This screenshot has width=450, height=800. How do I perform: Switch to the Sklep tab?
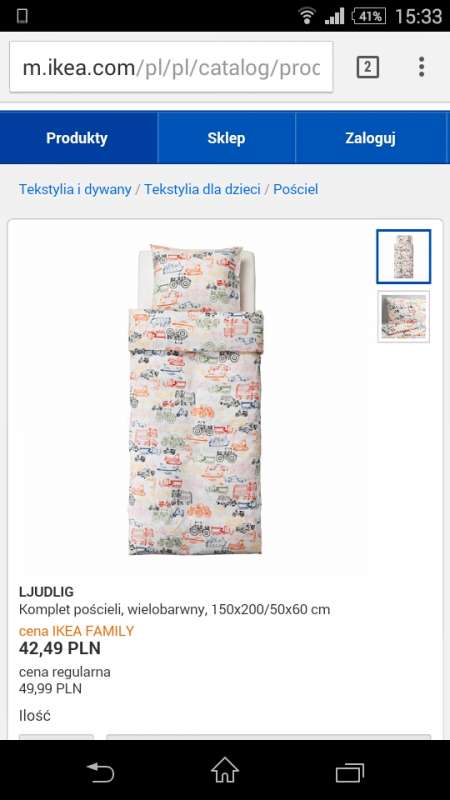(226, 138)
